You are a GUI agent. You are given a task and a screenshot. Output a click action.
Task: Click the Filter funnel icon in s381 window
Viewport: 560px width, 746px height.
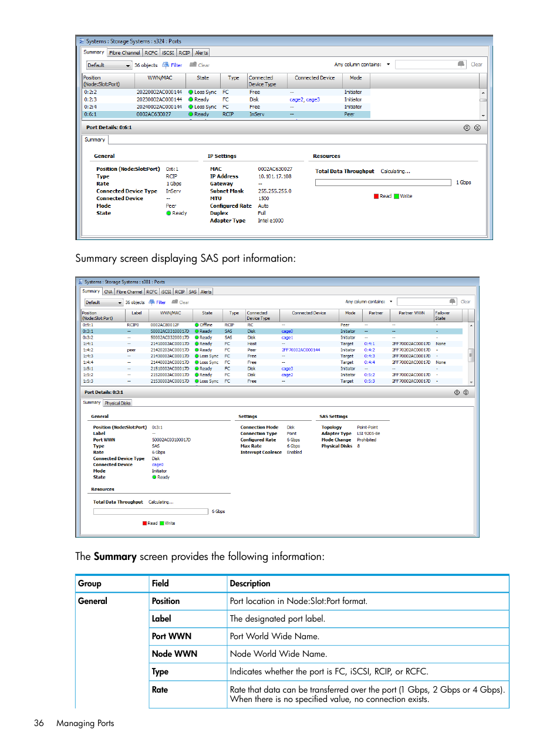click(x=152, y=302)
